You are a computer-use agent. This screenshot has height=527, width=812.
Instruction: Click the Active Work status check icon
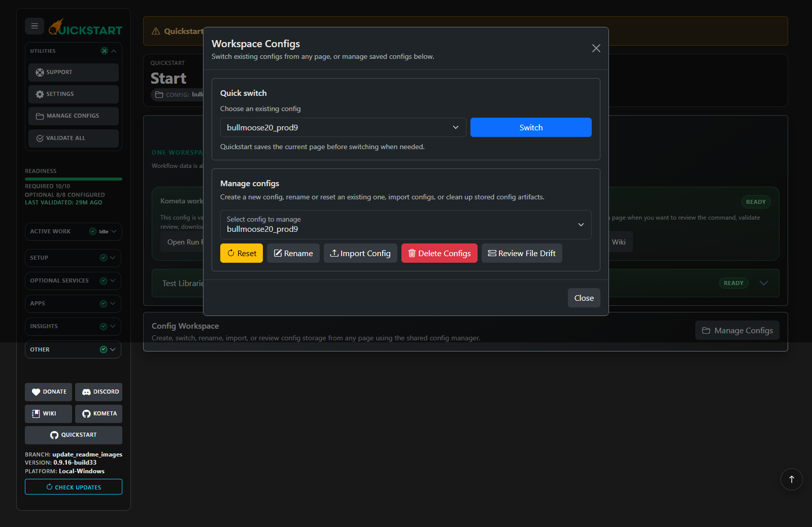point(93,231)
